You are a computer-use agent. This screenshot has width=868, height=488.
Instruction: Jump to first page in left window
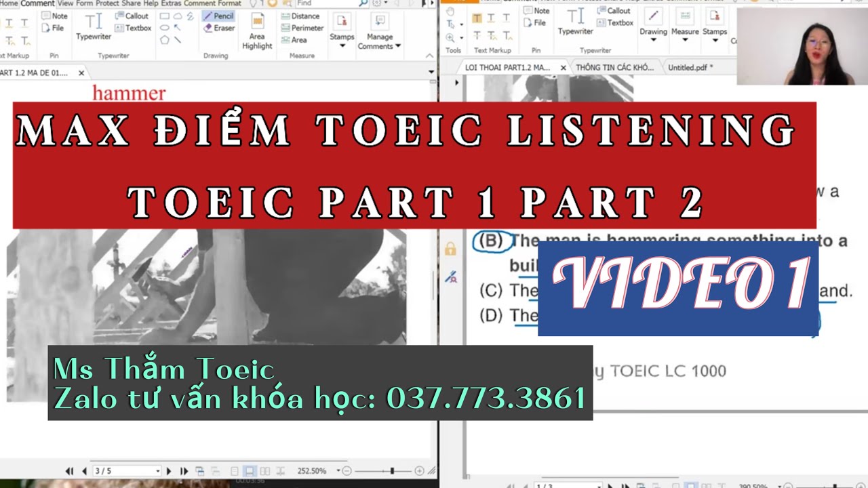pos(69,470)
